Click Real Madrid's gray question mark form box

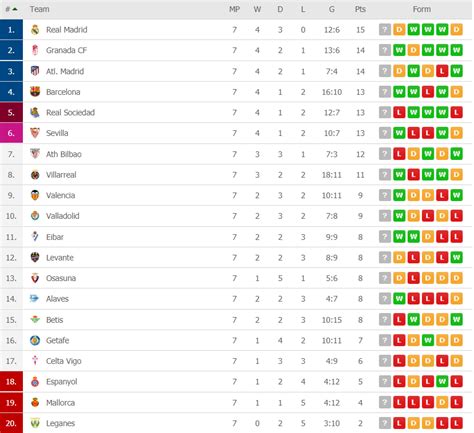click(x=385, y=30)
